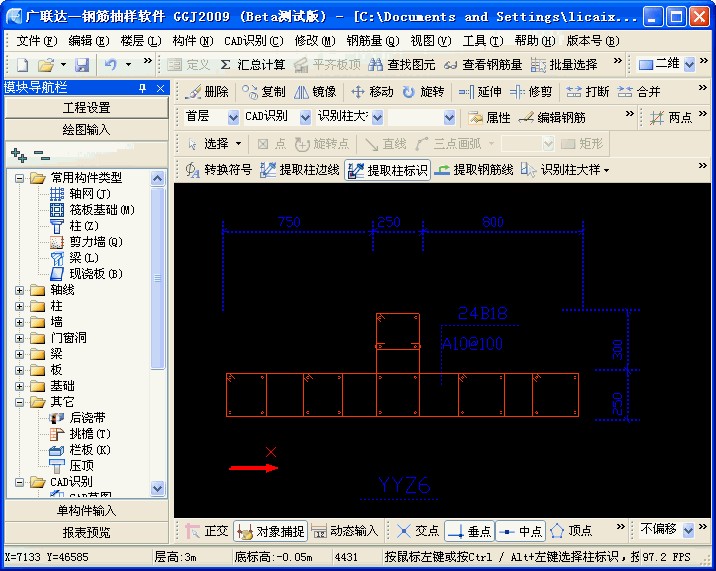Click 提取柱边线 tool

[300, 170]
